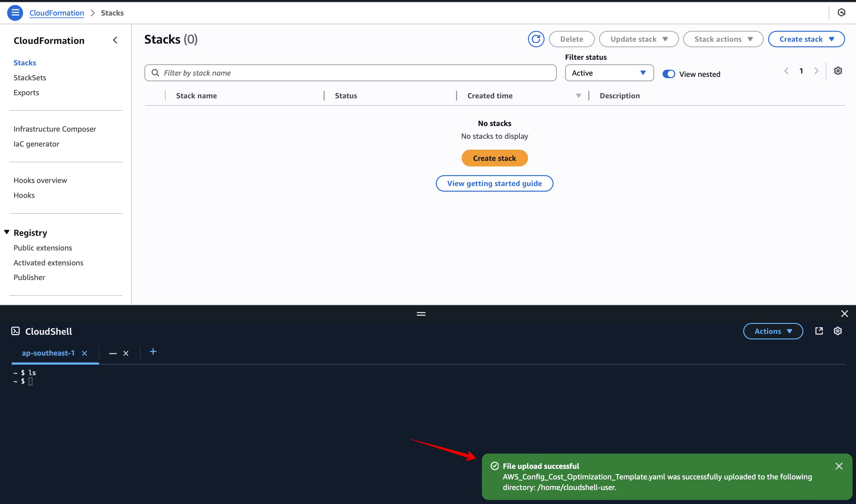Toggle the View nested switch

[668, 74]
